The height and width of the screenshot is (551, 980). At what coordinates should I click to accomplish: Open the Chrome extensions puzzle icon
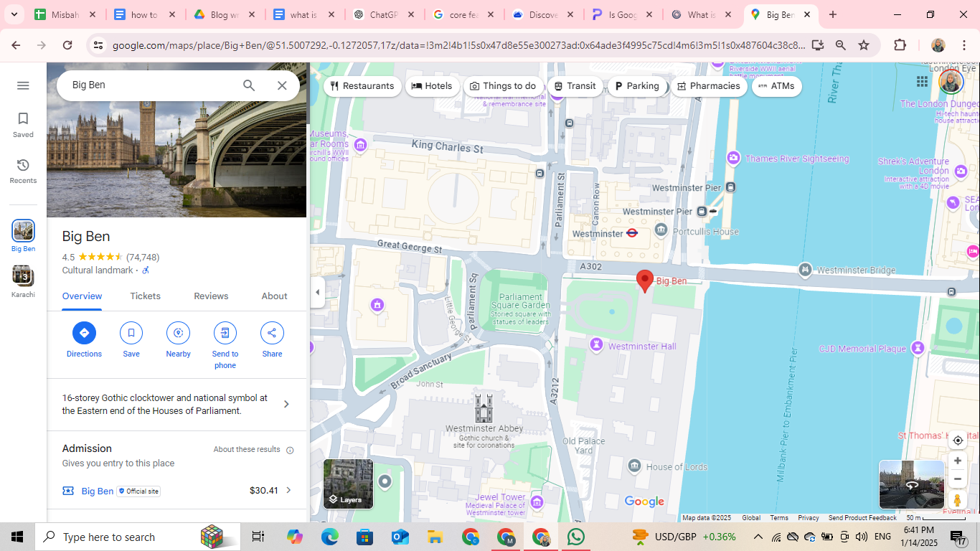tap(900, 45)
